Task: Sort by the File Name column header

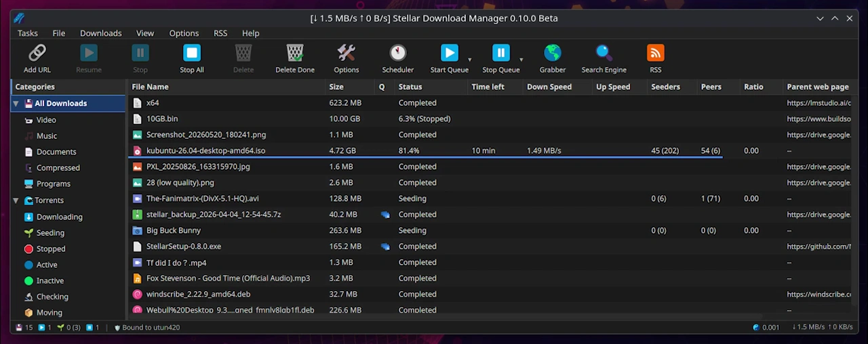Action: (226, 87)
